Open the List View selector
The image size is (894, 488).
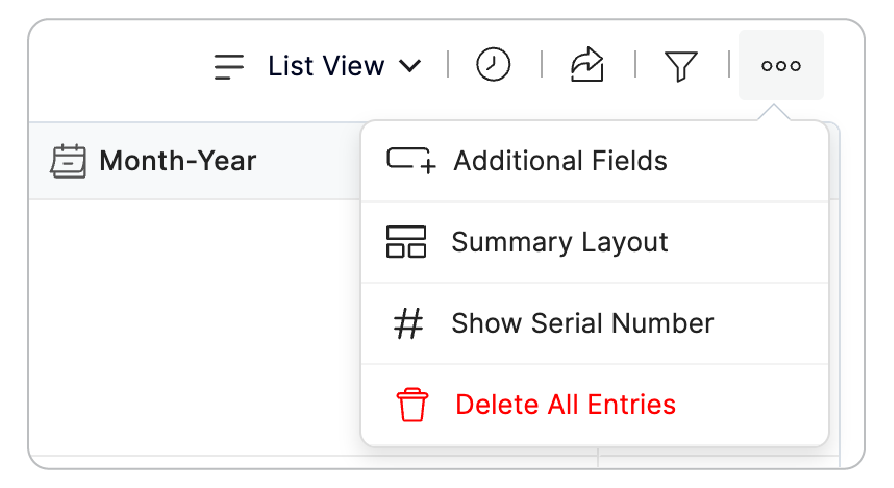pos(326,67)
